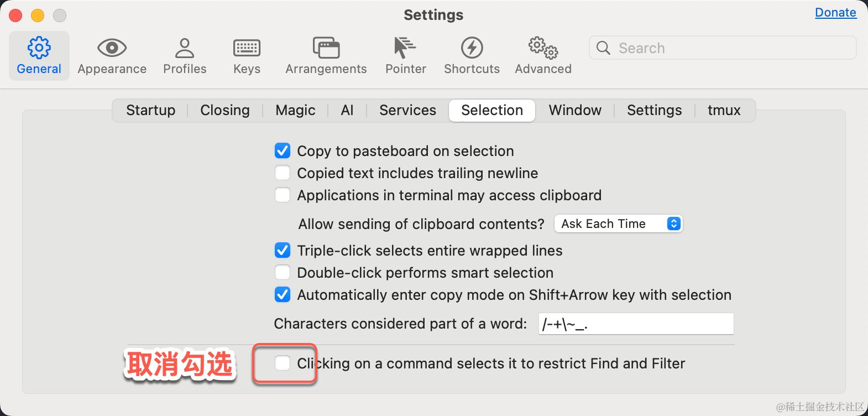Disable Copy to pasteboard on selection

pyautogui.click(x=283, y=151)
